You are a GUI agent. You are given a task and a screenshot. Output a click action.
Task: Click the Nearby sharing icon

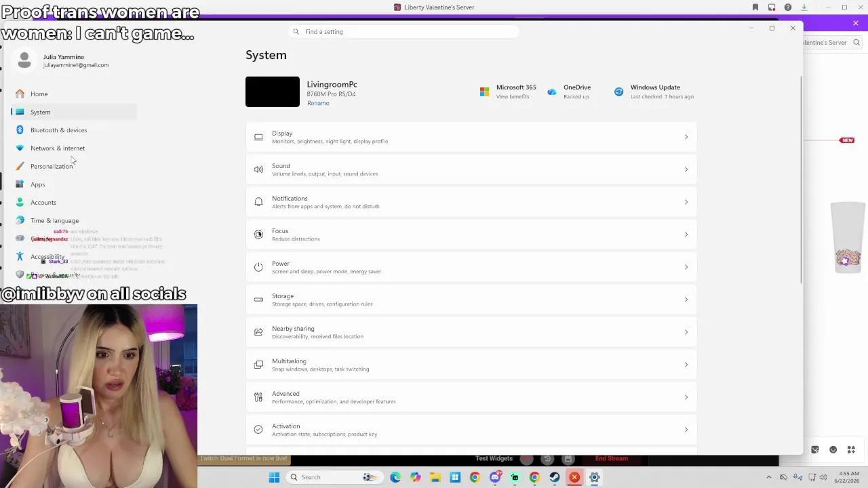(258, 332)
